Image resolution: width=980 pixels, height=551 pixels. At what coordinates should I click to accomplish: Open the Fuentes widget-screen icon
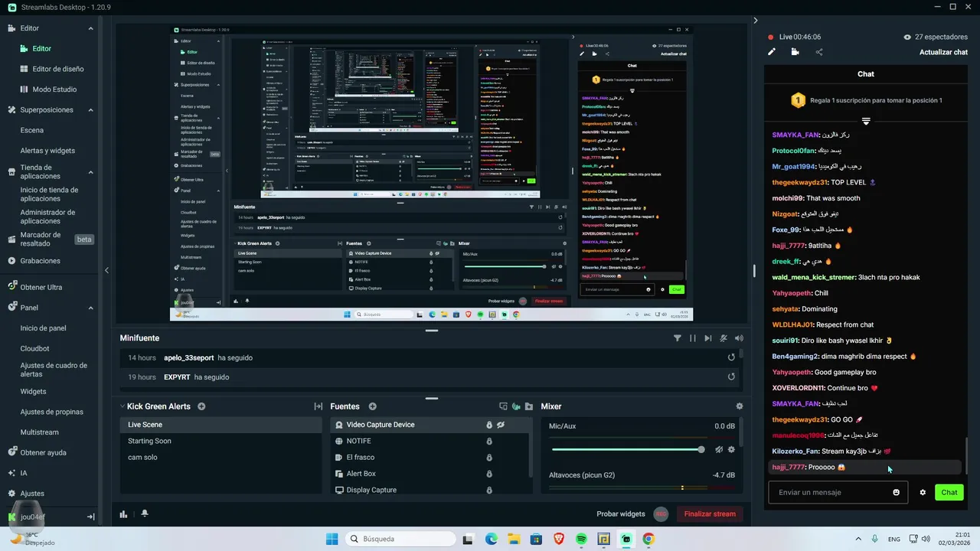[x=503, y=406]
